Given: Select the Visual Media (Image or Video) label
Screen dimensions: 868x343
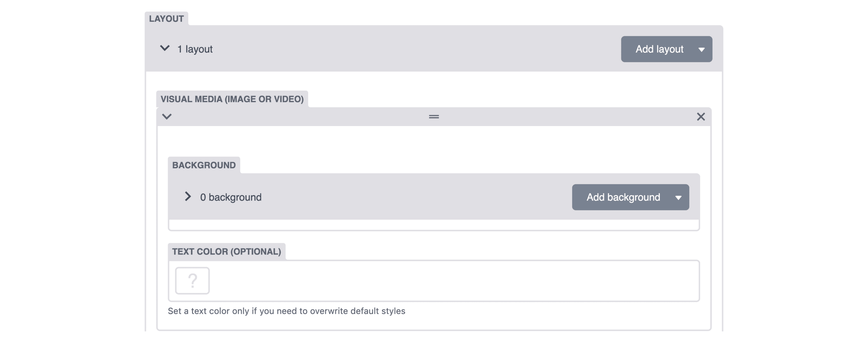Looking at the screenshot, I should pyautogui.click(x=232, y=99).
